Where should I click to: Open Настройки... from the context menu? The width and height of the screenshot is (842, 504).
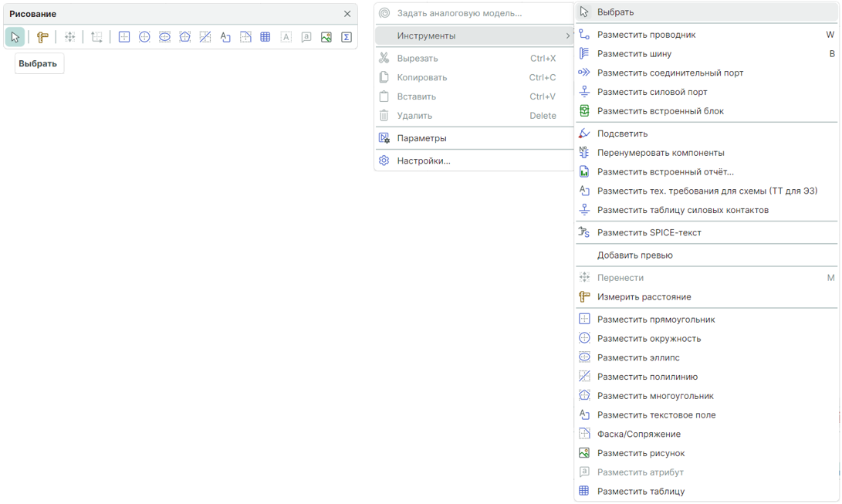click(423, 161)
